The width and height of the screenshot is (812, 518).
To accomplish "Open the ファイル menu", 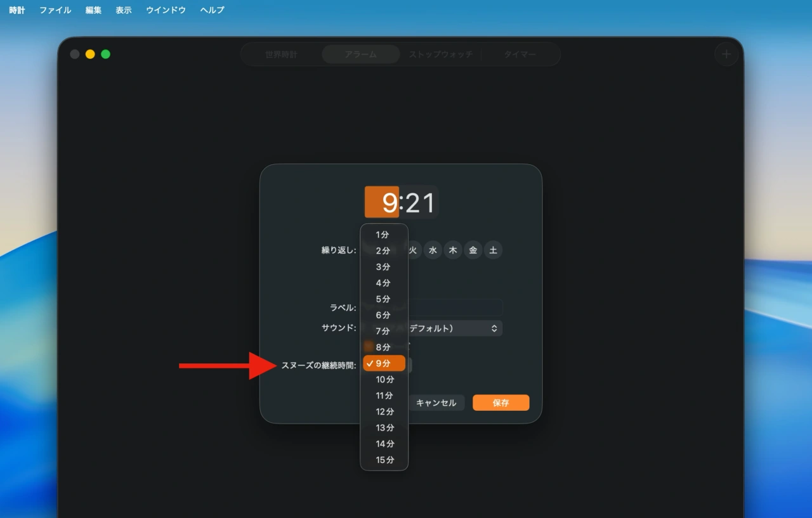I will (55, 10).
